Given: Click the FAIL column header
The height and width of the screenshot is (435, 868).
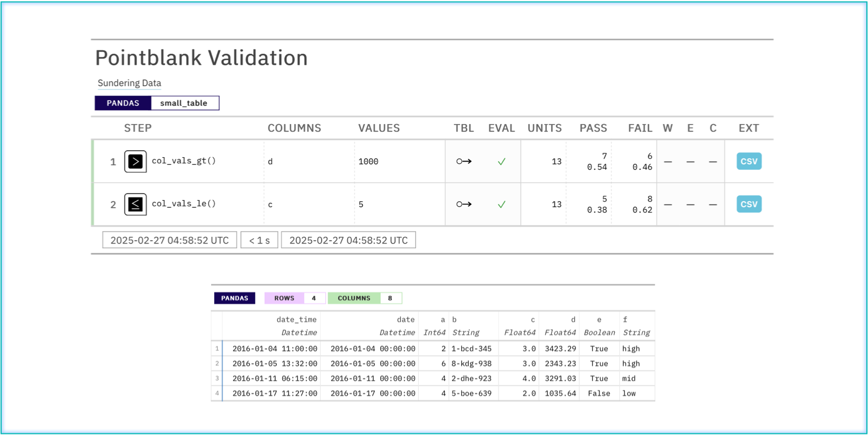Looking at the screenshot, I should [x=640, y=129].
